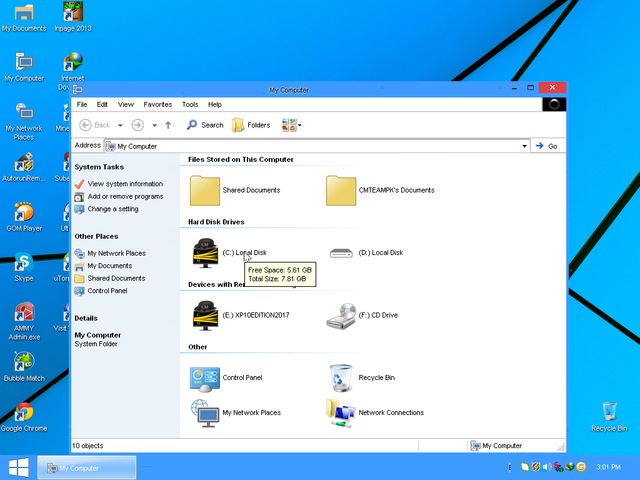640x480 pixels.
Task: Click the Windows Start button
Action: click(18, 467)
